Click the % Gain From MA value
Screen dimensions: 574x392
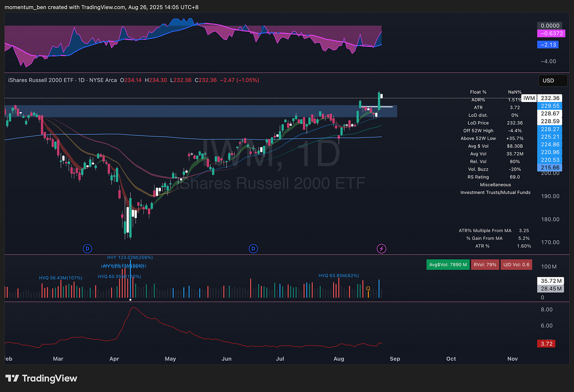point(524,238)
